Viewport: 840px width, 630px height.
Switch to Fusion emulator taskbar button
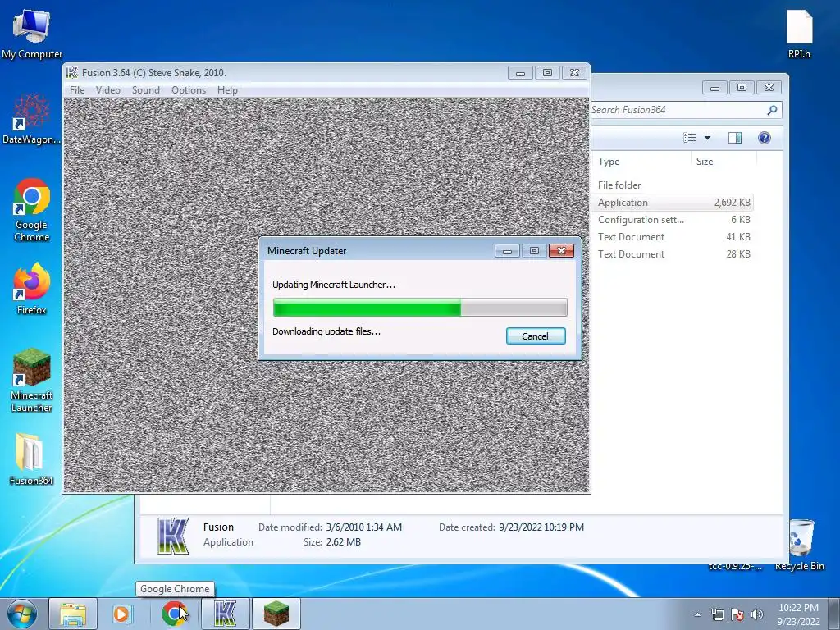(x=225, y=614)
